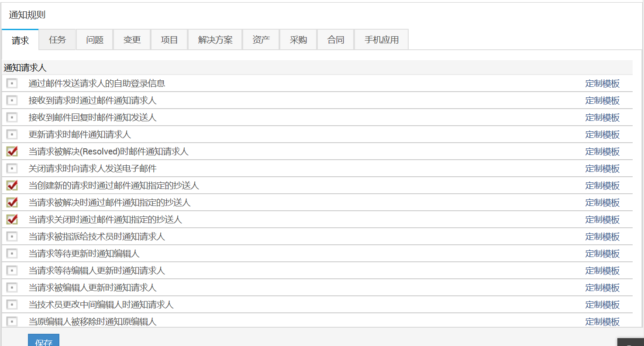The image size is (644, 346).
Task: Tick the 关闭请求时向请求人发送电子邮件 checkbox
Action: [12, 168]
